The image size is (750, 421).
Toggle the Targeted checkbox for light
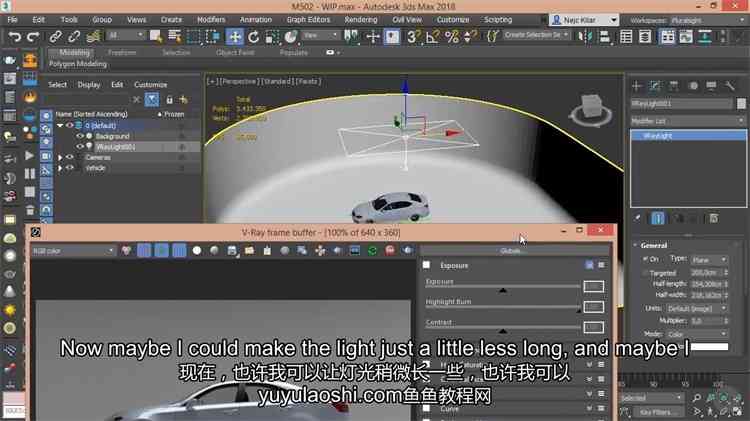[x=645, y=272]
